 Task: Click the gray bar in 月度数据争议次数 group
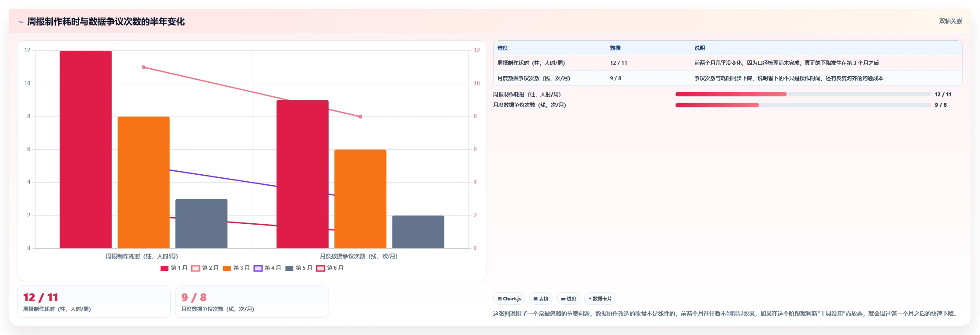pyautogui.click(x=418, y=232)
